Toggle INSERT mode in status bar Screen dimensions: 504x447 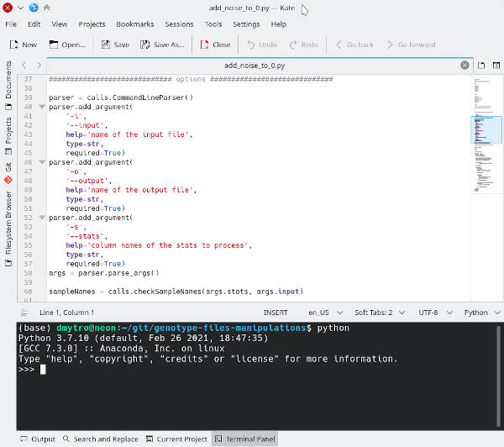coord(276,313)
